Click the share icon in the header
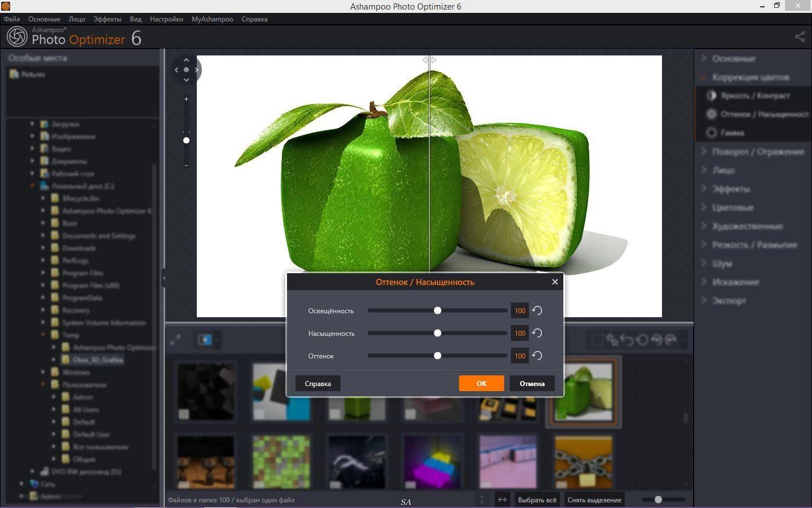The image size is (812, 508). (800, 37)
